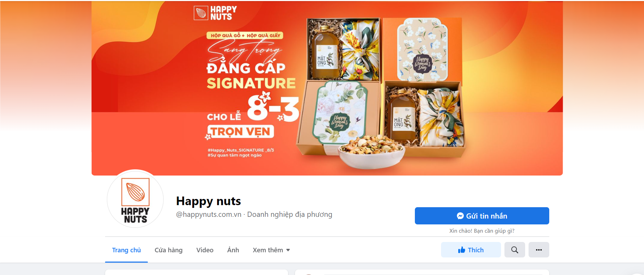Open the Happy Nuts profile picture

pyautogui.click(x=135, y=199)
